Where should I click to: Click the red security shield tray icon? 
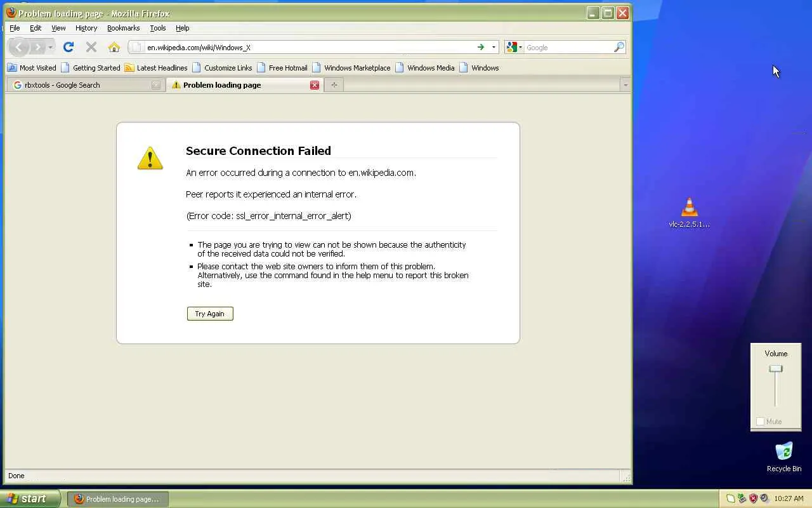pos(753,498)
